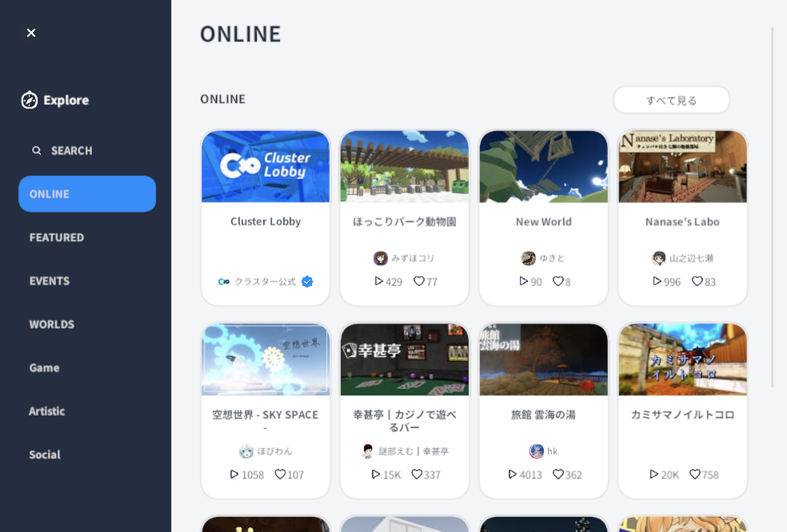Click the みずほコリ avatar icon
Image resolution: width=787 pixels, height=532 pixels.
click(381, 258)
